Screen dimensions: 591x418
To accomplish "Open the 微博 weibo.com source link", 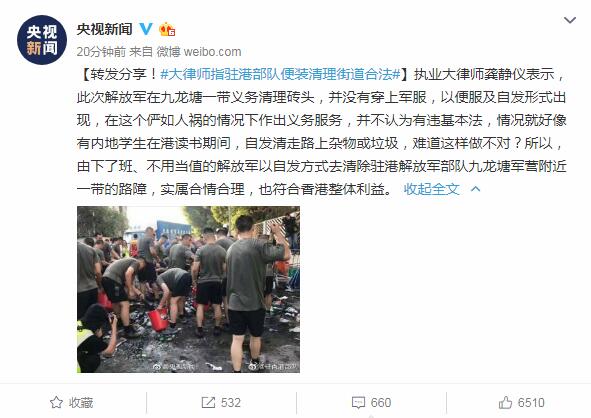I will click(x=199, y=52).
